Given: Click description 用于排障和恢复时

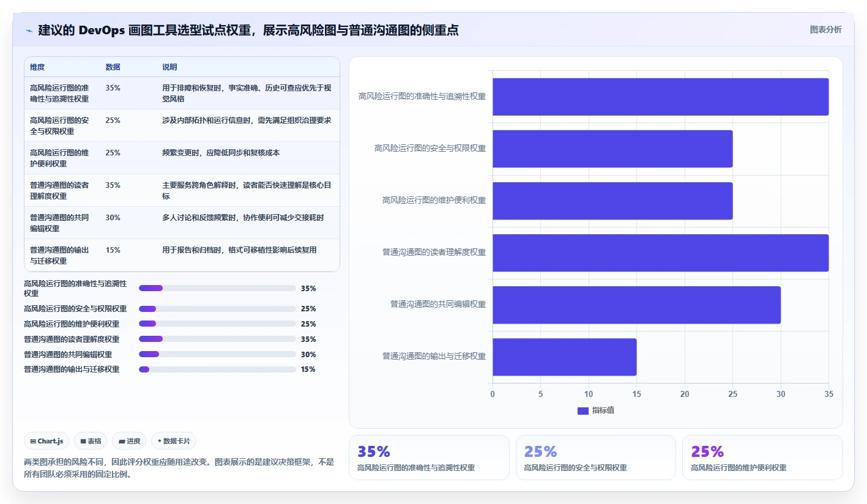Looking at the screenshot, I should (247, 93).
